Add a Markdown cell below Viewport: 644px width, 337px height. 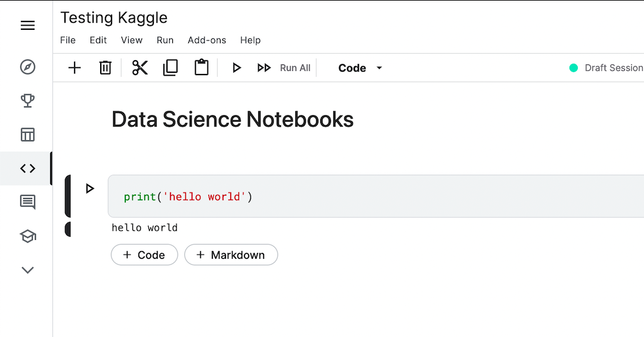coord(231,255)
